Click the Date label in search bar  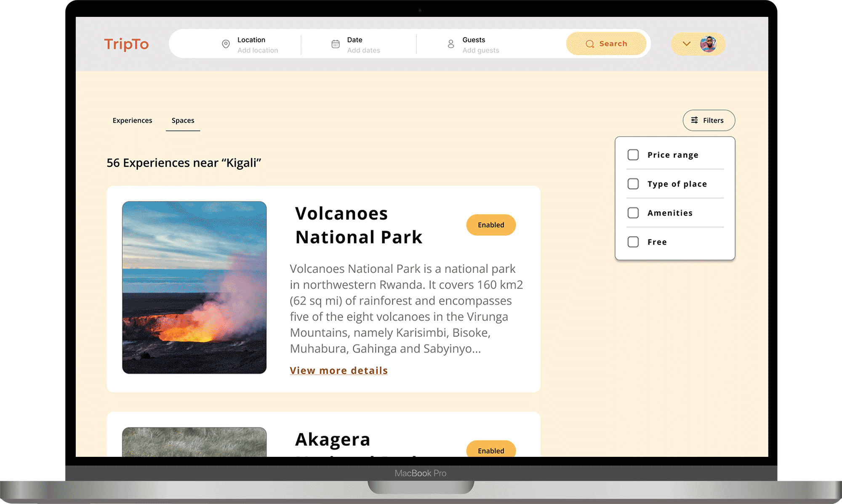(354, 40)
